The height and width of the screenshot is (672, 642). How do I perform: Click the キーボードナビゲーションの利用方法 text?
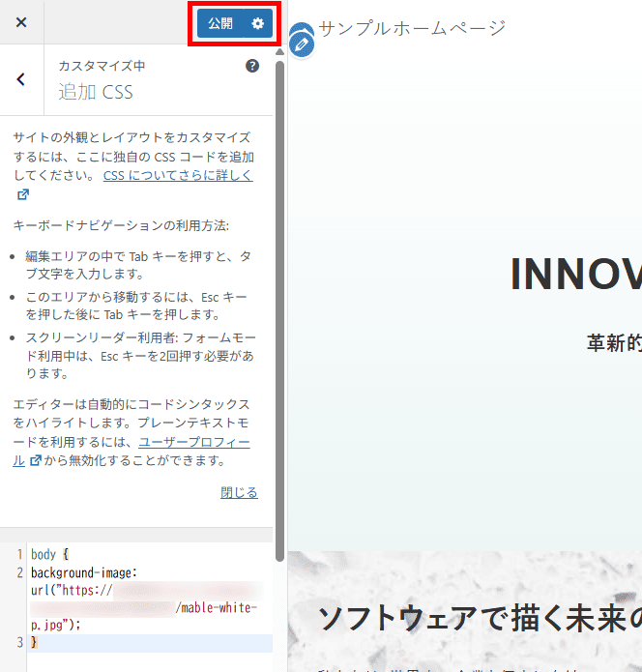pos(121,225)
